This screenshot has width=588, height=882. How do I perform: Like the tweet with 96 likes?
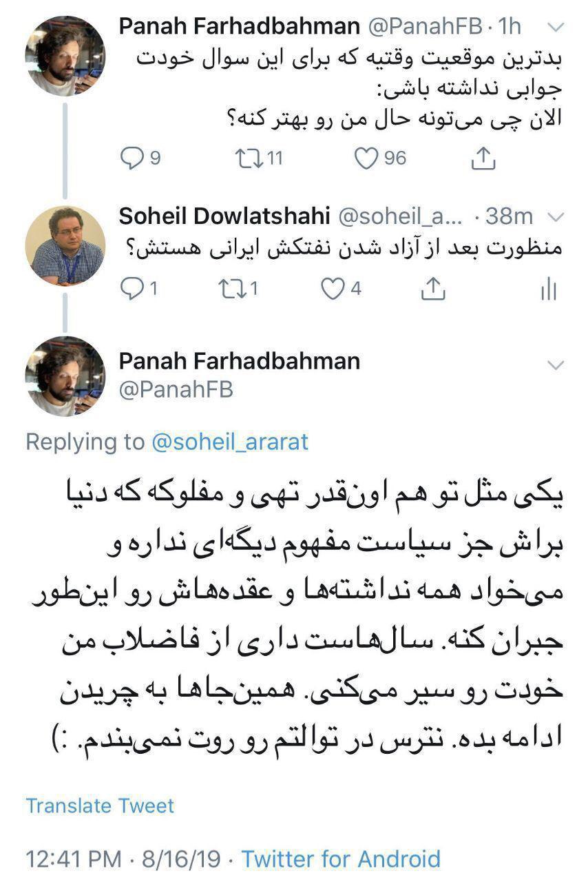click(x=365, y=159)
